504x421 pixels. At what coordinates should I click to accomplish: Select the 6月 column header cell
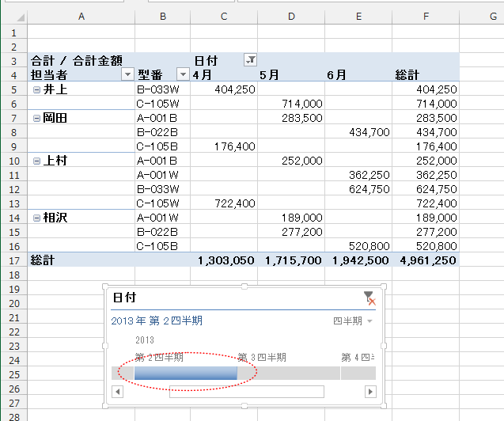[358, 74]
